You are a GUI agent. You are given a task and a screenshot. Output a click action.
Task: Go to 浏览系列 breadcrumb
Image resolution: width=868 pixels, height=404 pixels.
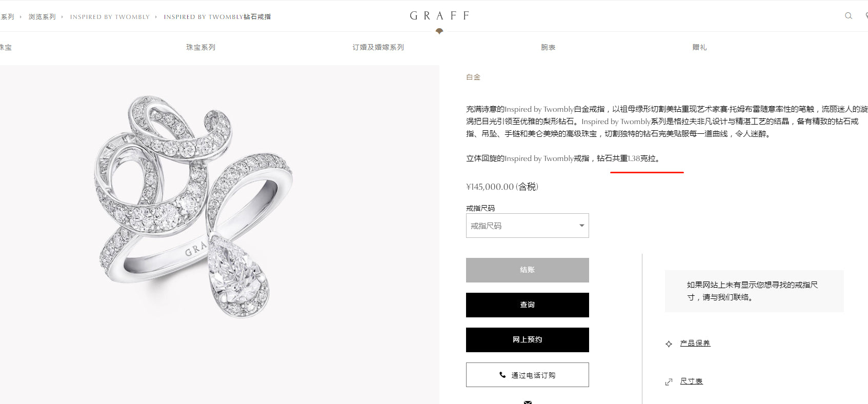tap(42, 17)
